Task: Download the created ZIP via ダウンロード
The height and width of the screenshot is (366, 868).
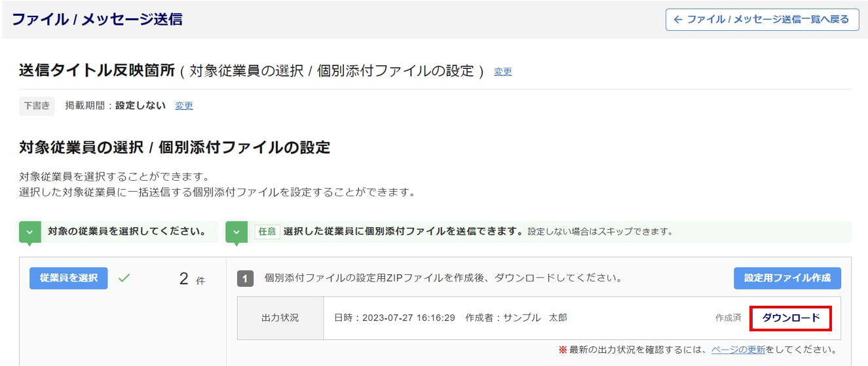Action: 791,318
